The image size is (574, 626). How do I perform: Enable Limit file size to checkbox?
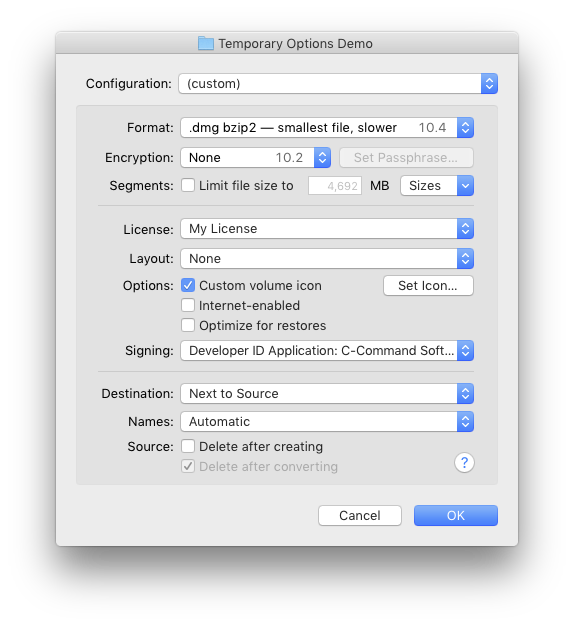point(188,186)
